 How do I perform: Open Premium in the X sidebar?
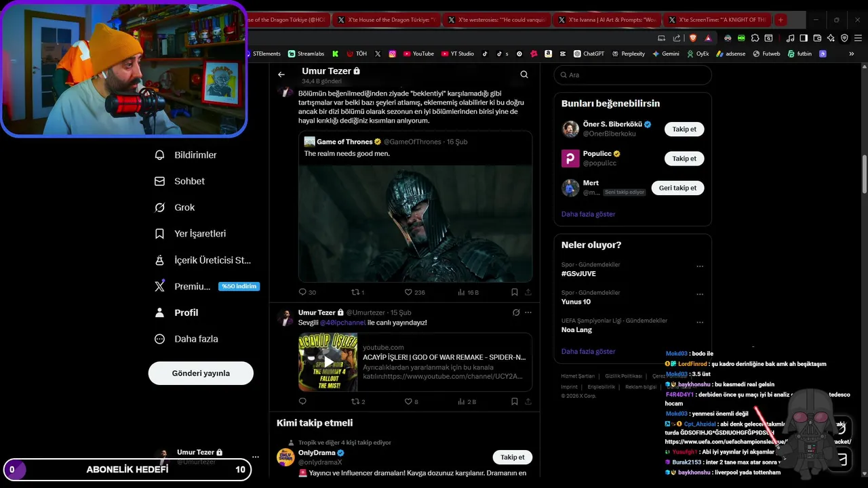(x=207, y=287)
